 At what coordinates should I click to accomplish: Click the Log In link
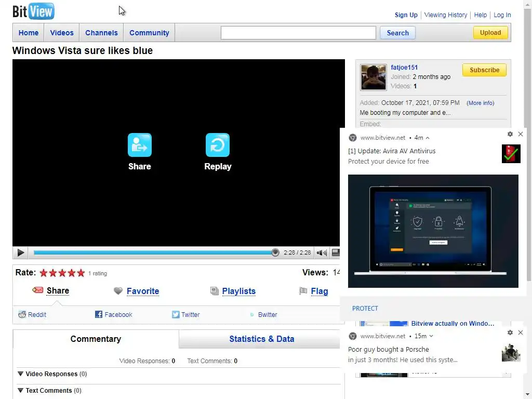point(502,15)
